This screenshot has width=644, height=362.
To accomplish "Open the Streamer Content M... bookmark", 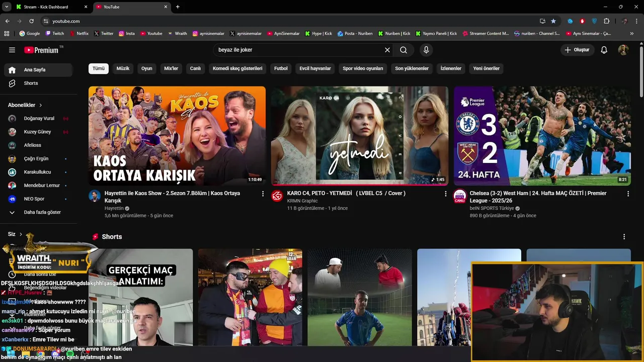I will 486,34.
